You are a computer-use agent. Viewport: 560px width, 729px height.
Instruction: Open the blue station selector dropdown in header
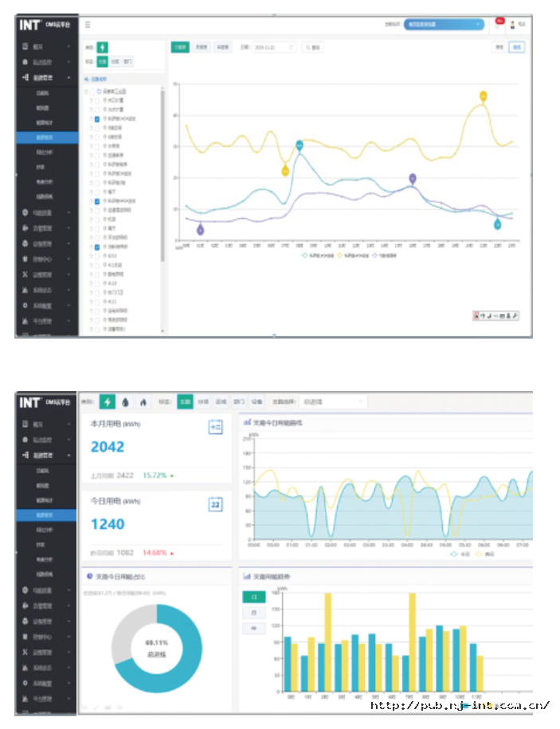pos(444,24)
